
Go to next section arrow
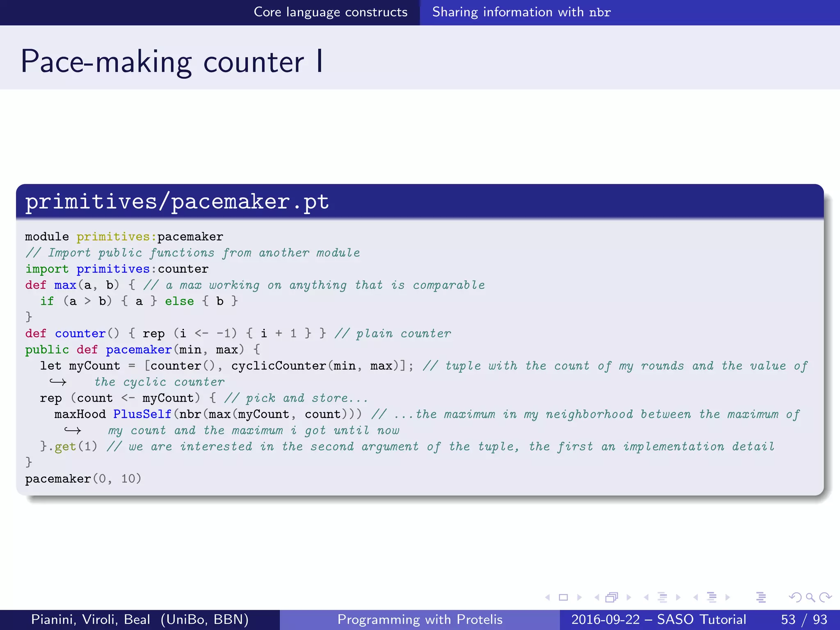pyautogui.click(x=728, y=598)
